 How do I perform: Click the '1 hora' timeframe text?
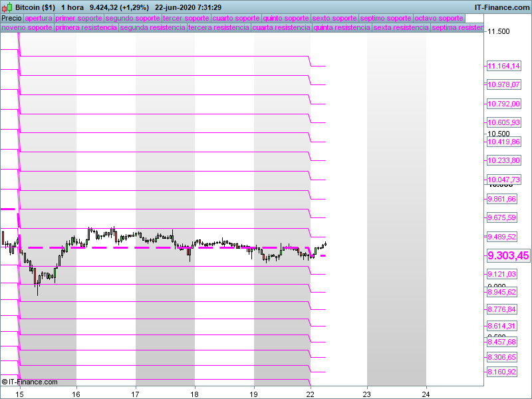71,7
